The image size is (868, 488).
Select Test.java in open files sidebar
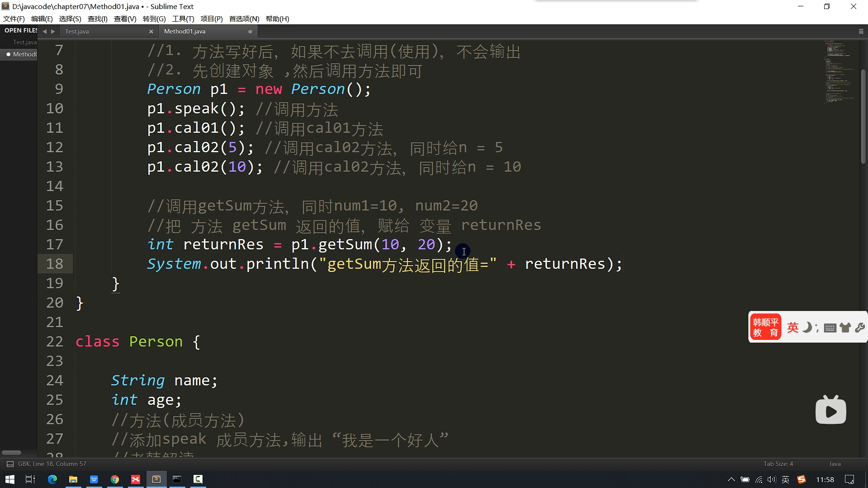click(24, 42)
